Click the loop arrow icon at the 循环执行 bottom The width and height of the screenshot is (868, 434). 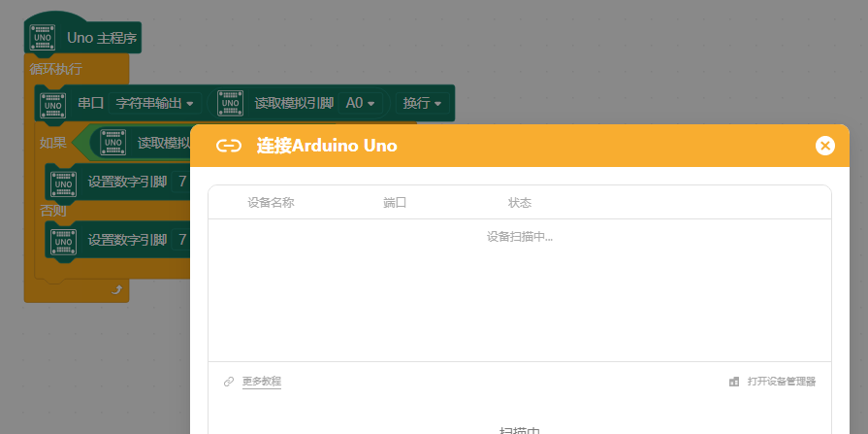pos(116,289)
